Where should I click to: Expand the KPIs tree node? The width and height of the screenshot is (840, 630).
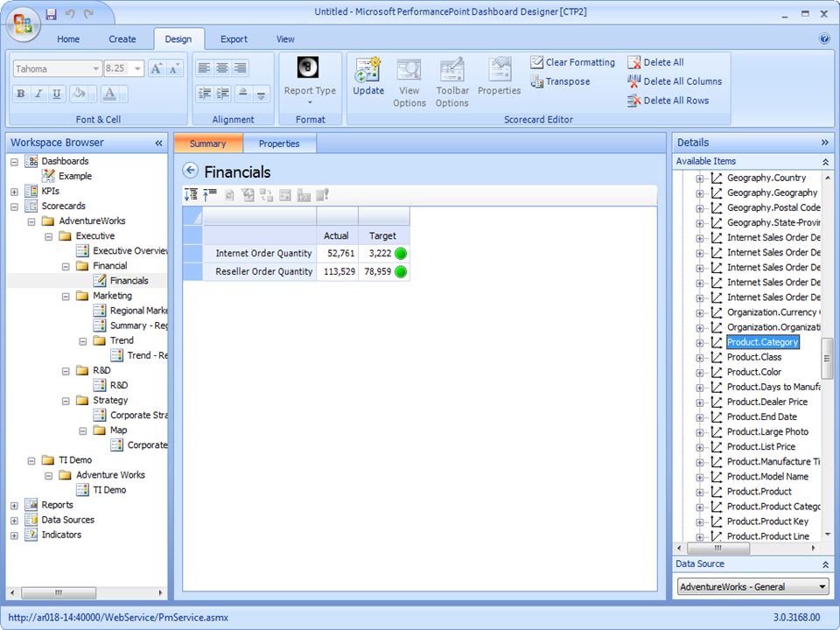pyautogui.click(x=15, y=192)
